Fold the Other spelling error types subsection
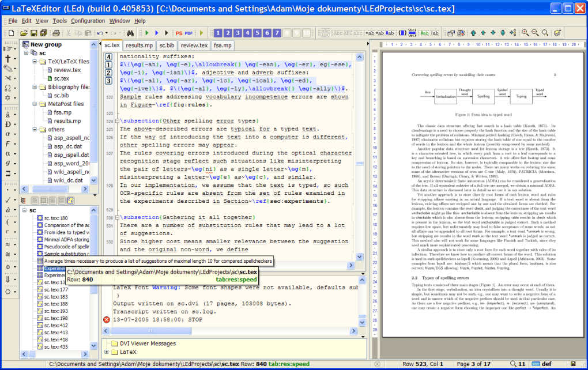This screenshot has height=370, width=588. 117,121
